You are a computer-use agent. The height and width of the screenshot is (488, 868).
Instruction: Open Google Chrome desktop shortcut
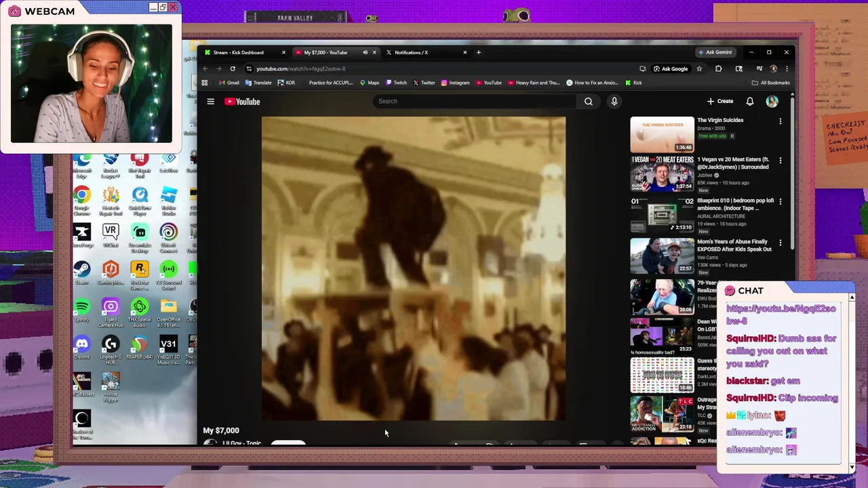[82, 201]
